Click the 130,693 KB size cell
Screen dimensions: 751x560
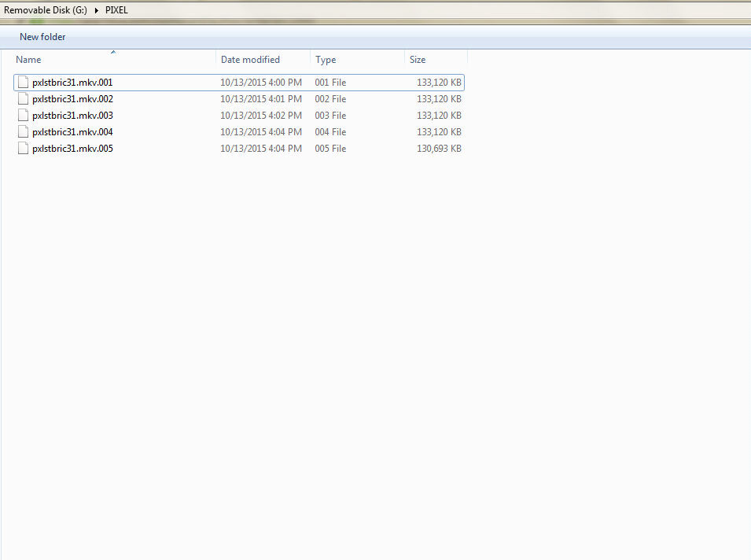point(440,149)
